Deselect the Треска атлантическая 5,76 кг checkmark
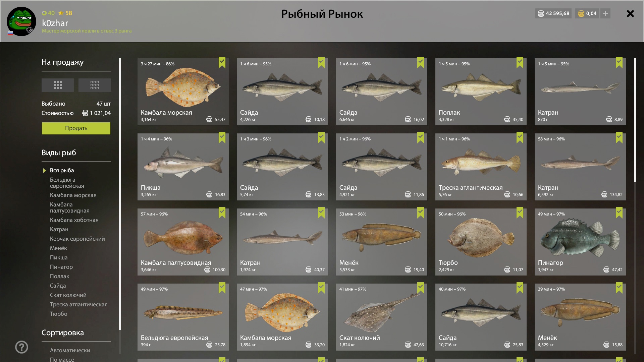The height and width of the screenshot is (362, 644). [520, 137]
